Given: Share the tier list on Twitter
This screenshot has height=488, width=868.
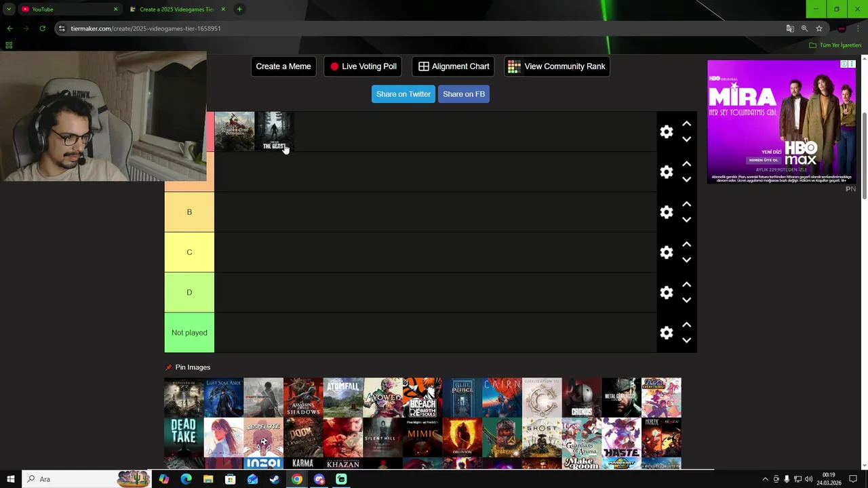Looking at the screenshot, I should pyautogui.click(x=403, y=94).
